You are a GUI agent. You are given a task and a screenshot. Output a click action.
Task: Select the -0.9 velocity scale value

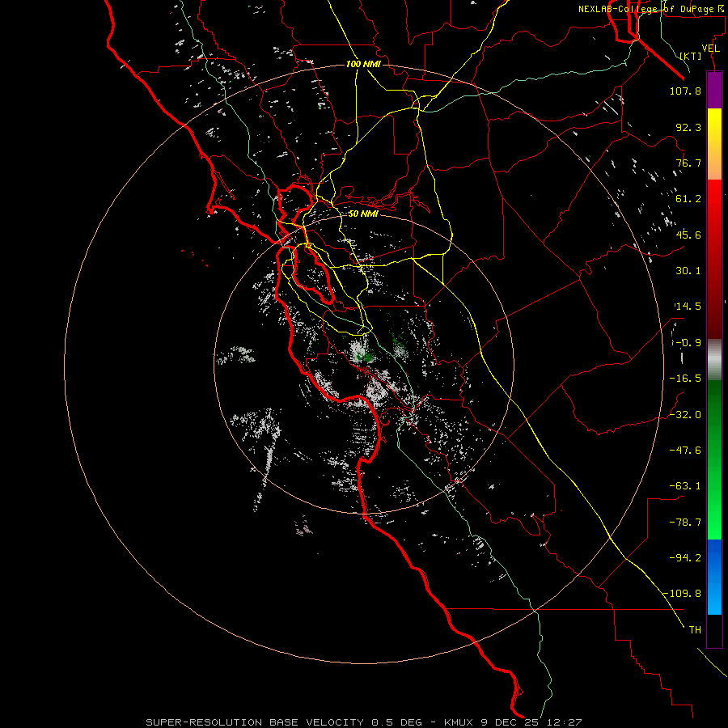687,343
